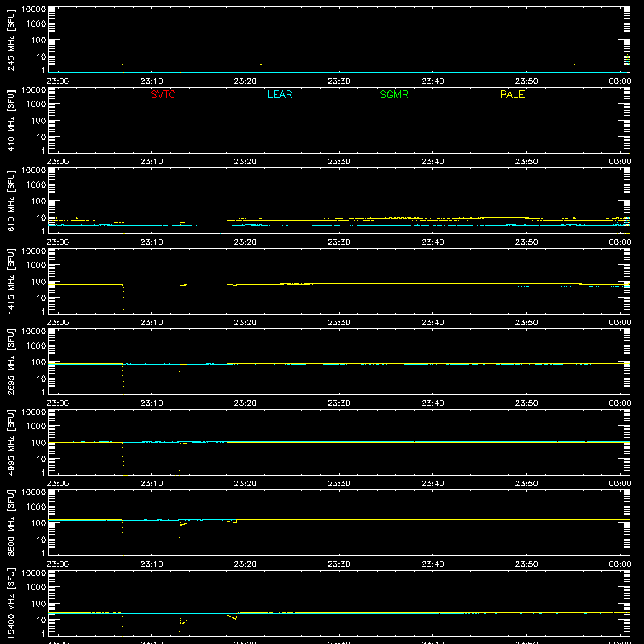Screen dimensions: 644x644
Task: Click 23:50 time label under 8800 MHz panel
Action: (526, 564)
